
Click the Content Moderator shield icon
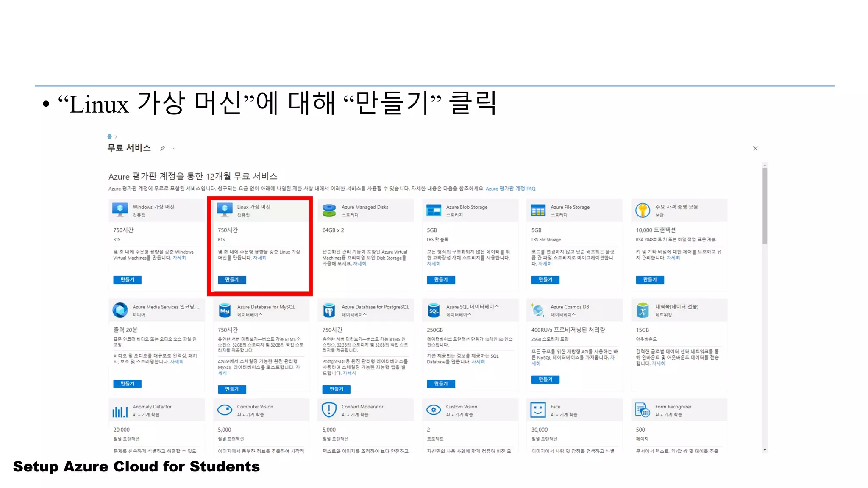coord(329,410)
